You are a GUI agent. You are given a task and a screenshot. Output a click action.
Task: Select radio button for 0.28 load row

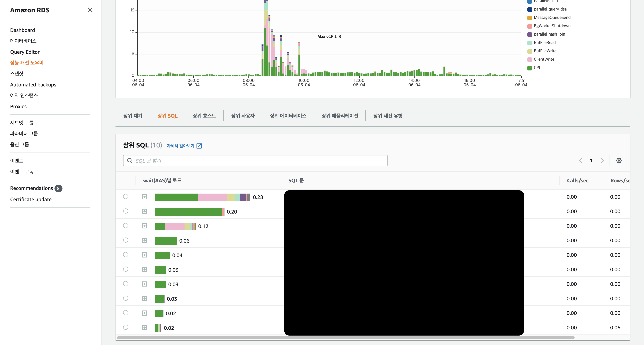click(126, 196)
